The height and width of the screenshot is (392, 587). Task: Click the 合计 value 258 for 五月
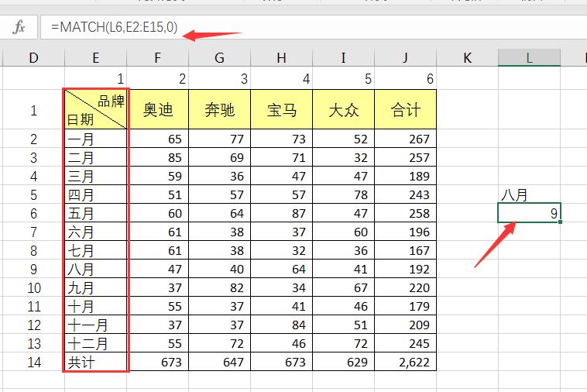click(x=406, y=213)
